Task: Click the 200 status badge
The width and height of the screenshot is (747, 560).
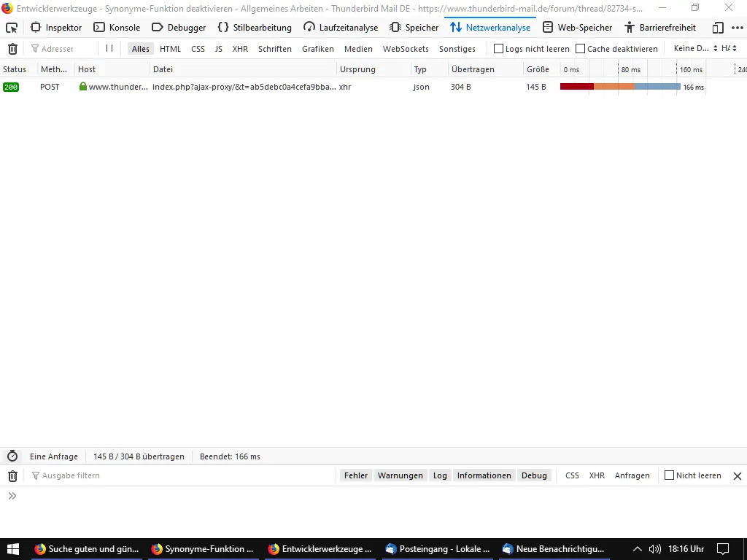Action: 11,87
